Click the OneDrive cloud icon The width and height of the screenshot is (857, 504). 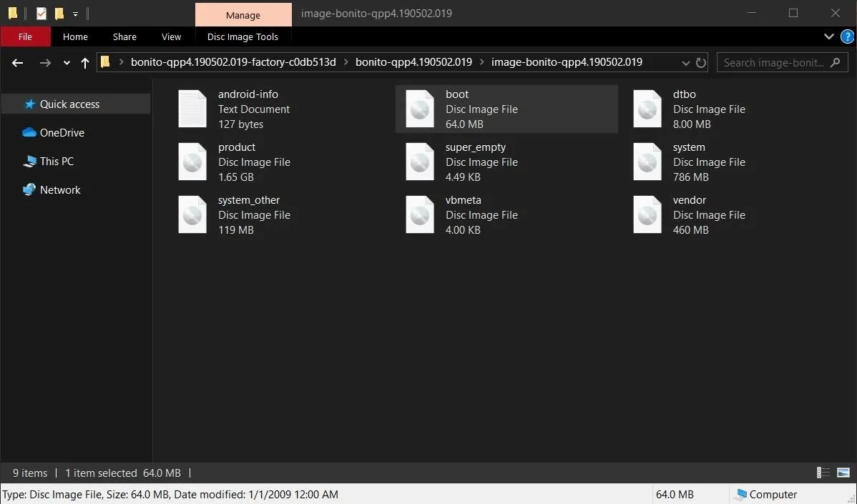(x=29, y=133)
